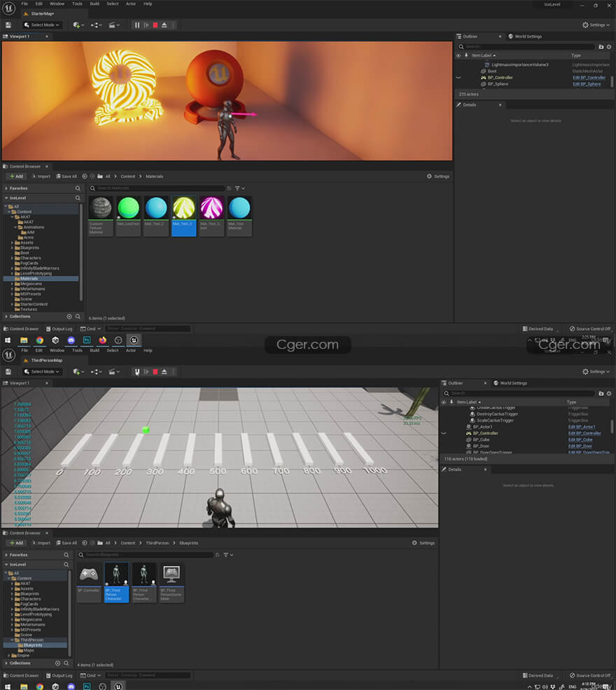Open Select Mode dropdown in ThirdPersonMap window

point(42,372)
